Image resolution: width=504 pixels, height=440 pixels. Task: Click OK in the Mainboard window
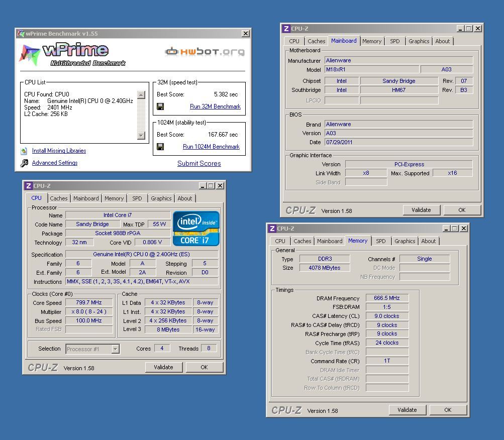click(462, 210)
